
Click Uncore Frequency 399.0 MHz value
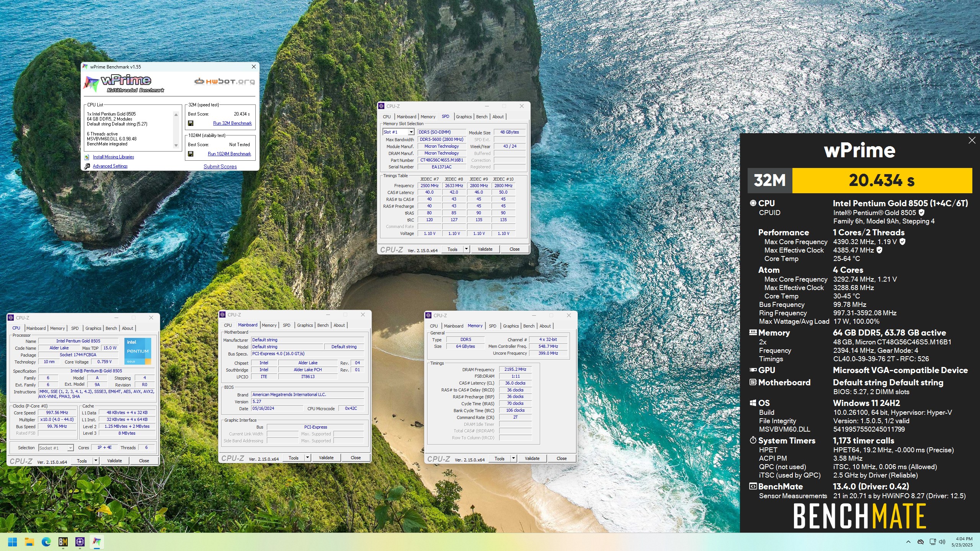tap(548, 353)
